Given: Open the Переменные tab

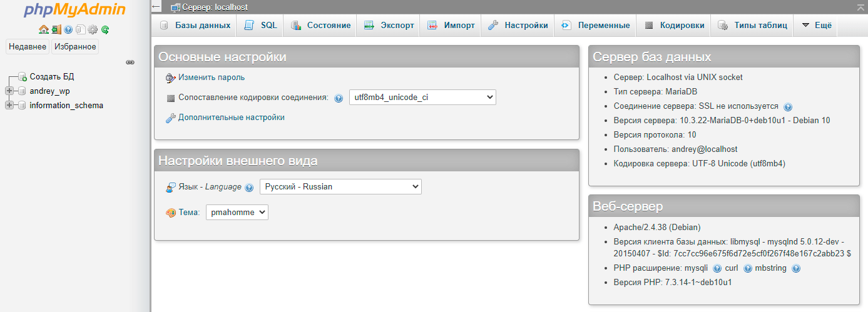Looking at the screenshot, I should 595,26.
